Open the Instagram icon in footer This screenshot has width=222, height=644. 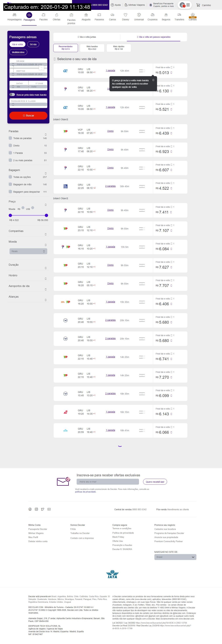tap(36, 509)
